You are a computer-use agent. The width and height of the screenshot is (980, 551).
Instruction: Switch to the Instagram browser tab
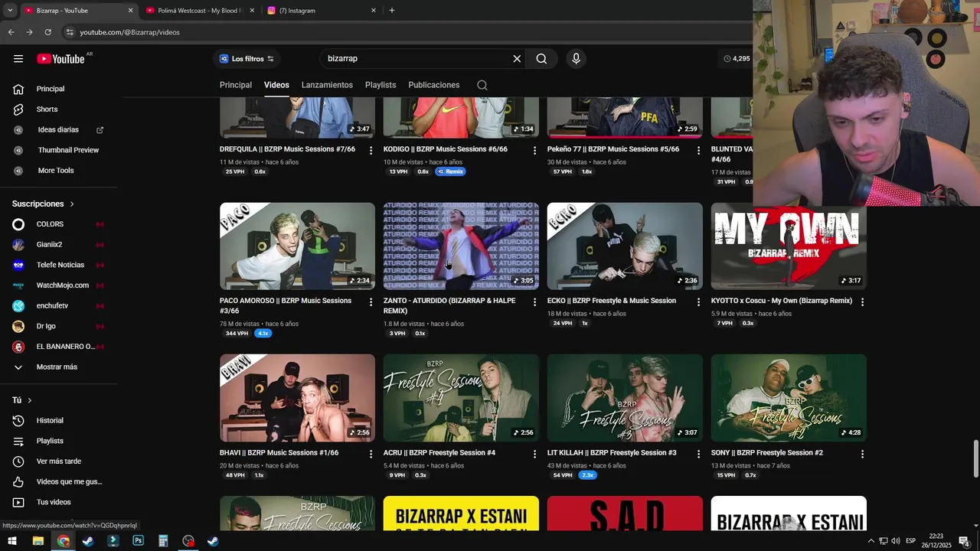tap(320, 11)
